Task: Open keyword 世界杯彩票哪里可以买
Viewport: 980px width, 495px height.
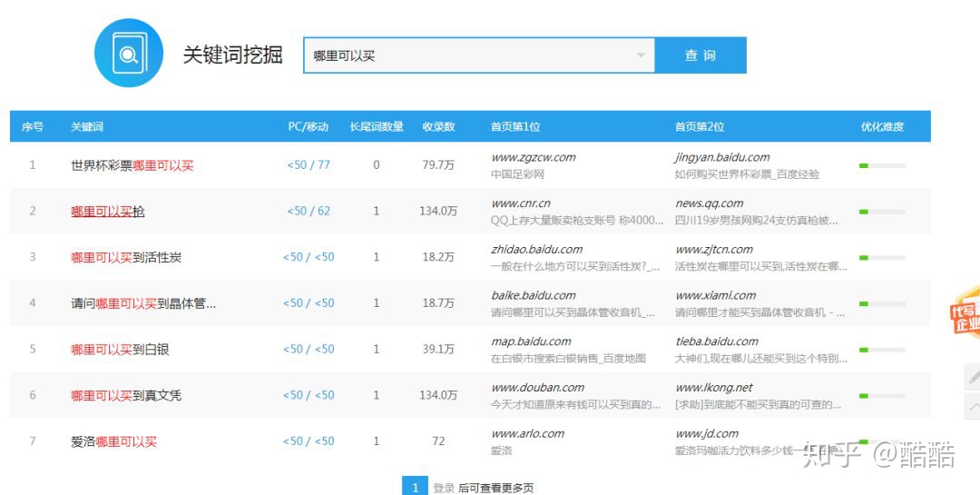Action: click(132, 165)
